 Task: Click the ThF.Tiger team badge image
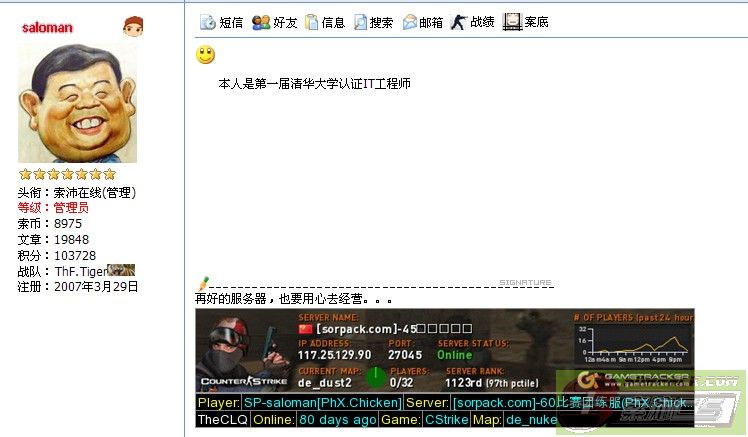click(121, 270)
